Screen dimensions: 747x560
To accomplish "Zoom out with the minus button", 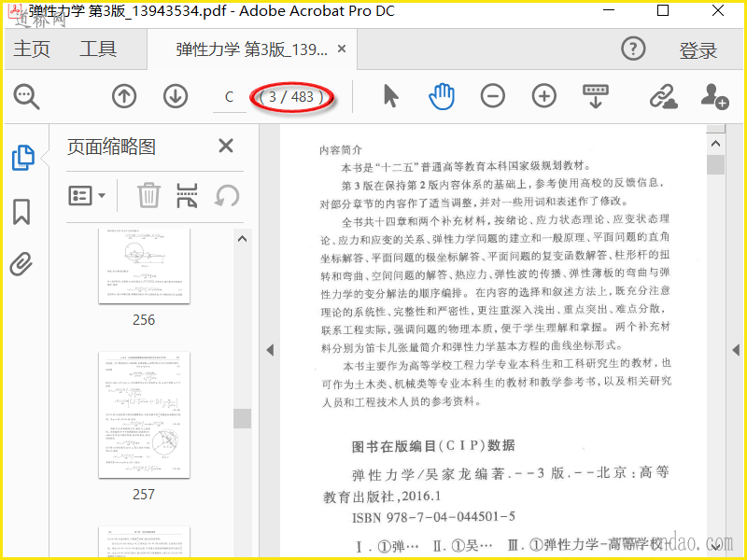I will 493,96.
